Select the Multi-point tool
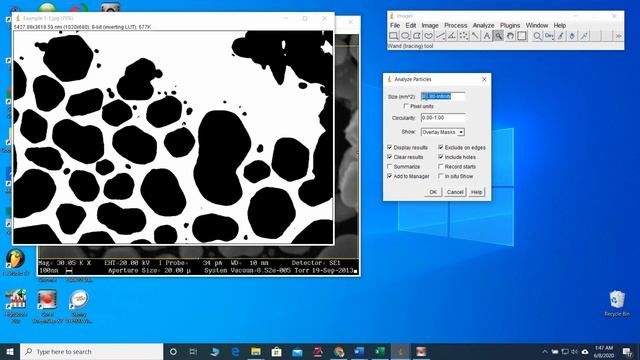 point(464,36)
